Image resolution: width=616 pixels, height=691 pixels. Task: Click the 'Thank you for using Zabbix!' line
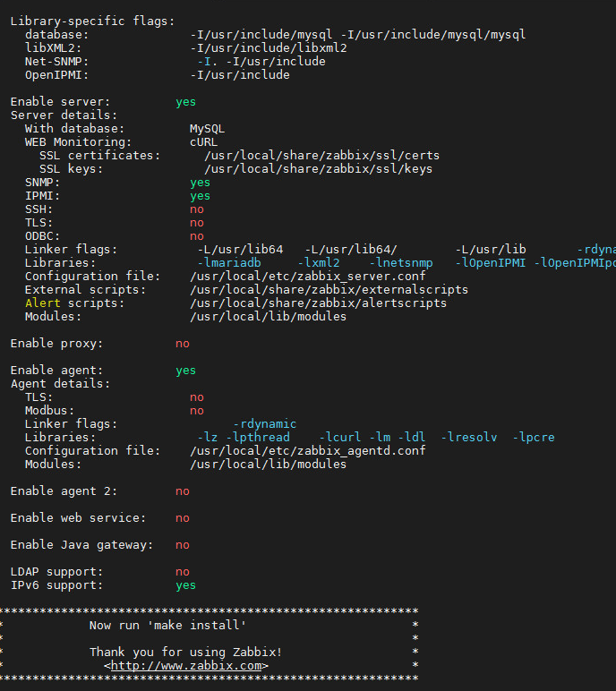point(185,653)
